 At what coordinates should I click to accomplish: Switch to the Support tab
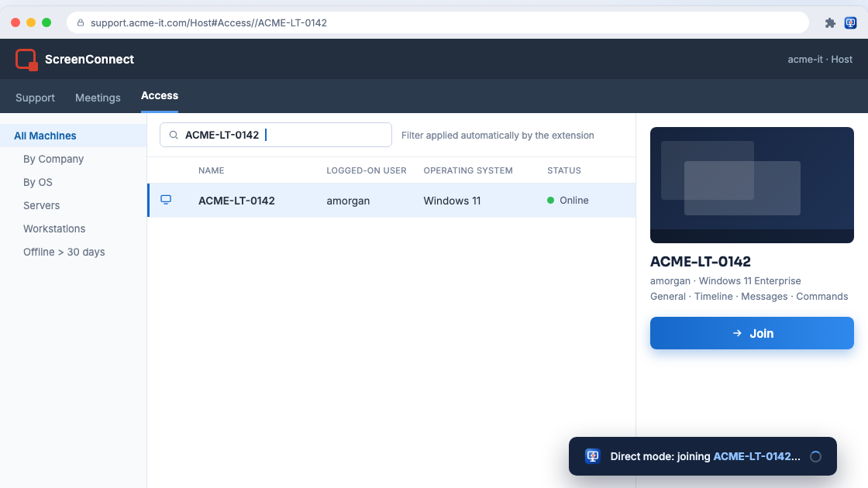pos(35,98)
